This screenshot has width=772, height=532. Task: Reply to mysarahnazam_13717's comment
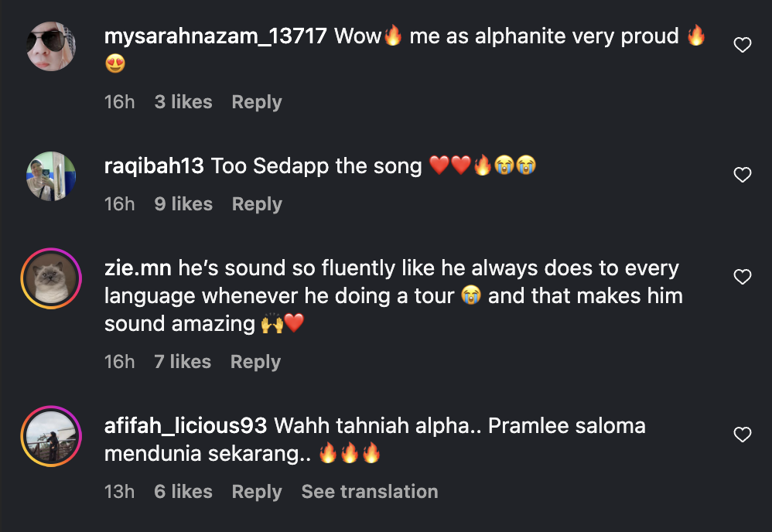pyautogui.click(x=257, y=102)
